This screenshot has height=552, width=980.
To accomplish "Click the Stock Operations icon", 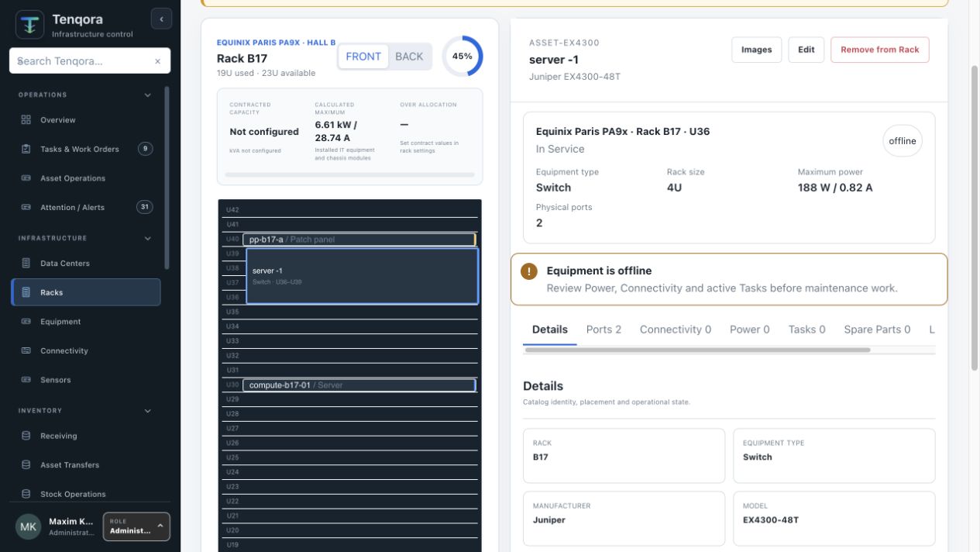I will [26, 494].
